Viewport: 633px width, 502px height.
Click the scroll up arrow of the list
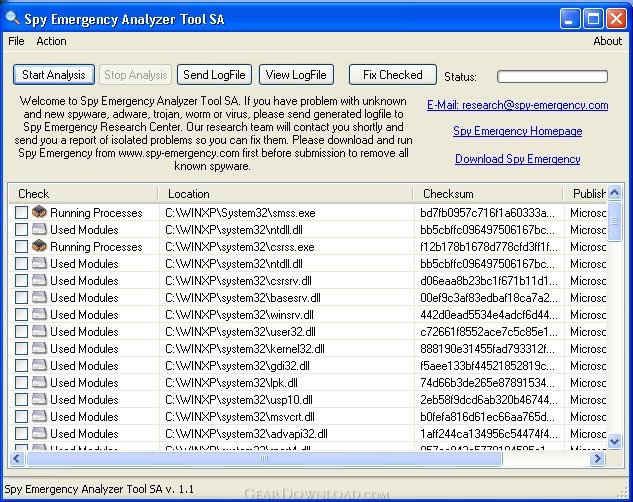614,192
